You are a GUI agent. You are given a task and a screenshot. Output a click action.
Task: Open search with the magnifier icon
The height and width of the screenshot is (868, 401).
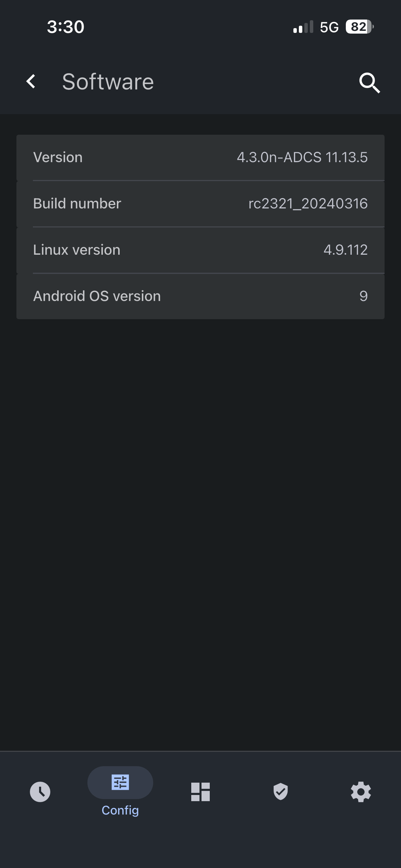pos(369,83)
